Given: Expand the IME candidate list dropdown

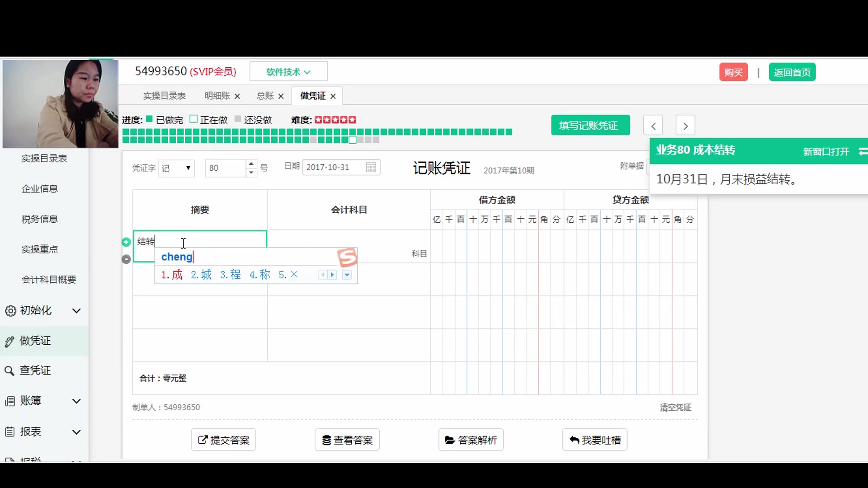Looking at the screenshot, I should [347, 275].
